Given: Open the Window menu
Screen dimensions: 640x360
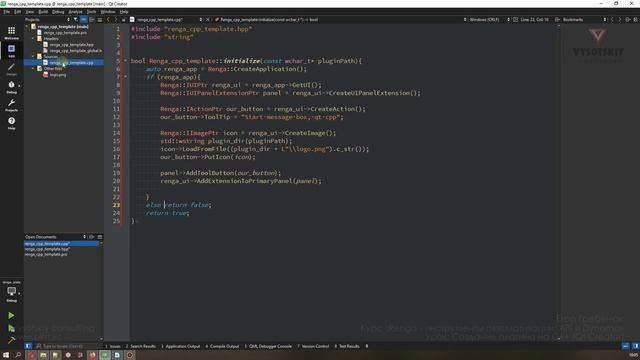Looking at the screenshot, I should click(x=108, y=12).
